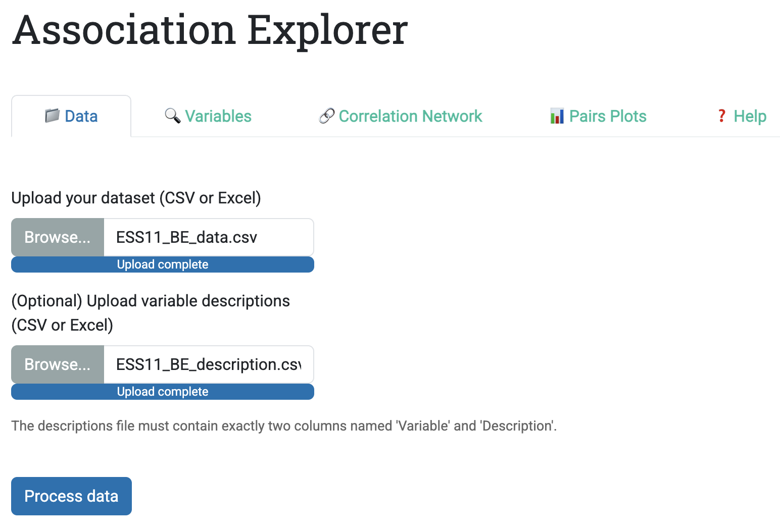Click the folder icon on Data tab
The height and width of the screenshot is (532, 780).
pyautogui.click(x=52, y=116)
